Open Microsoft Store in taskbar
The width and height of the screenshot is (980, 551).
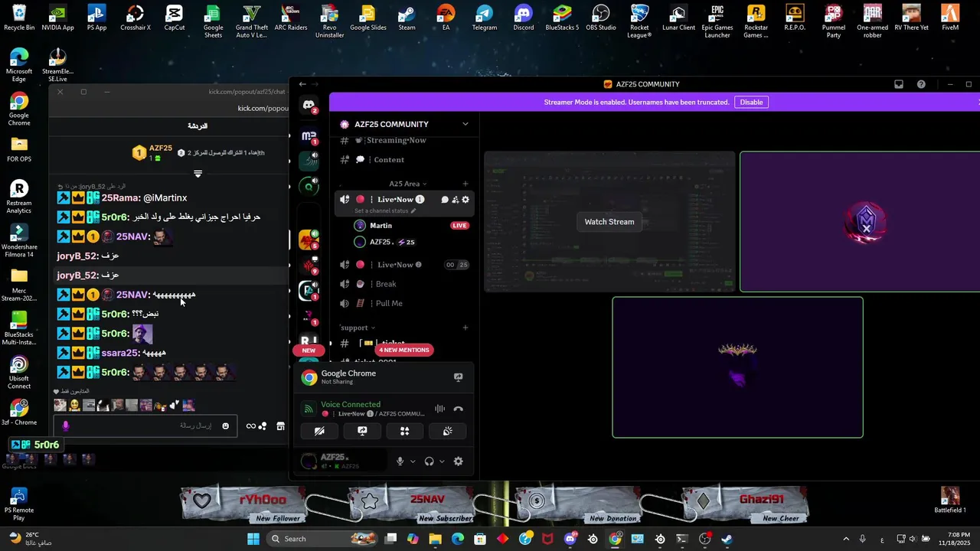pyautogui.click(x=480, y=539)
